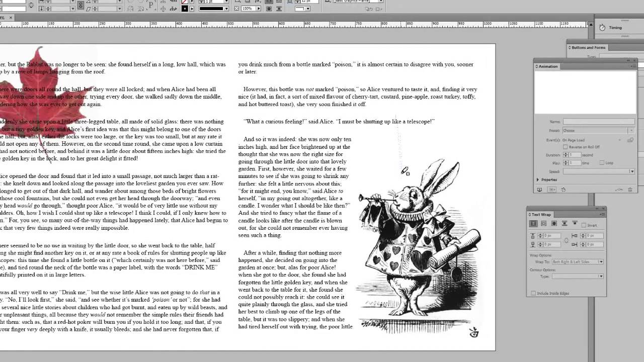Open the Timing panel via its stopwatch icon
644x362 pixels.
[x=602, y=28]
